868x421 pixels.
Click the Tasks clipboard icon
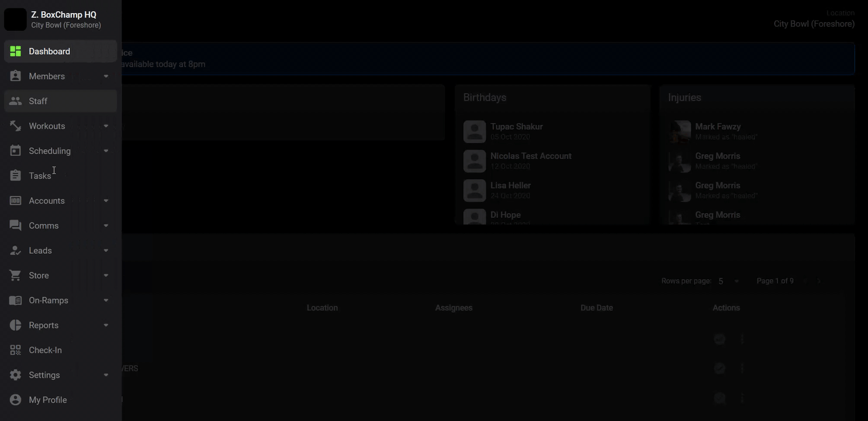click(x=15, y=175)
